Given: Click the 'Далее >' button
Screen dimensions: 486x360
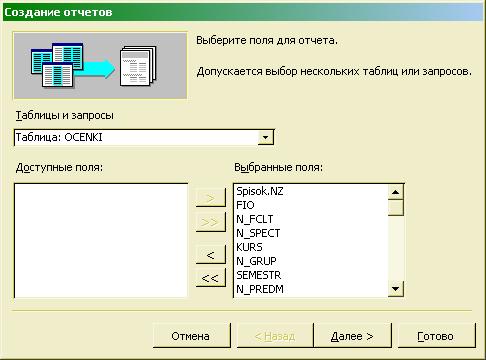Looking at the screenshot, I should coord(352,336).
